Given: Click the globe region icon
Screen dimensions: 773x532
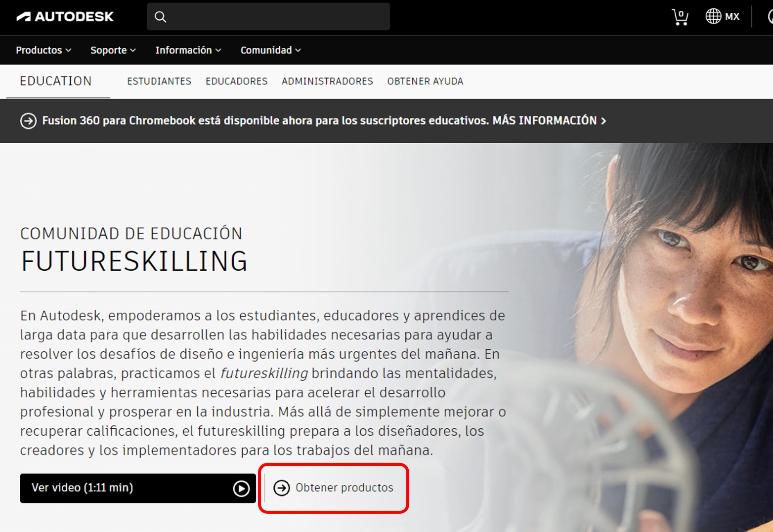Looking at the screenshot, I should click(713, 16).
